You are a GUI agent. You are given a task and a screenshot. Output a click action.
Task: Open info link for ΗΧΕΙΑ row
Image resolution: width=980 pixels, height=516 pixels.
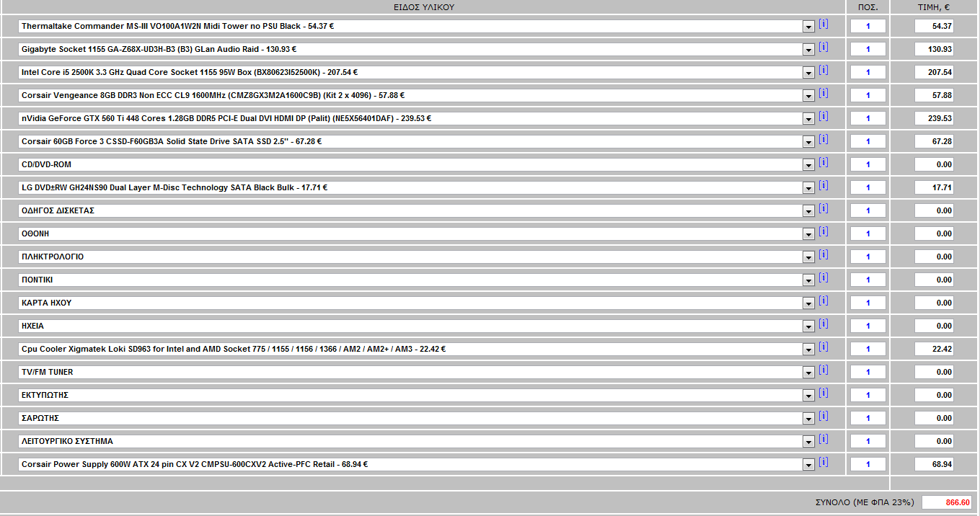pos(824,324)
